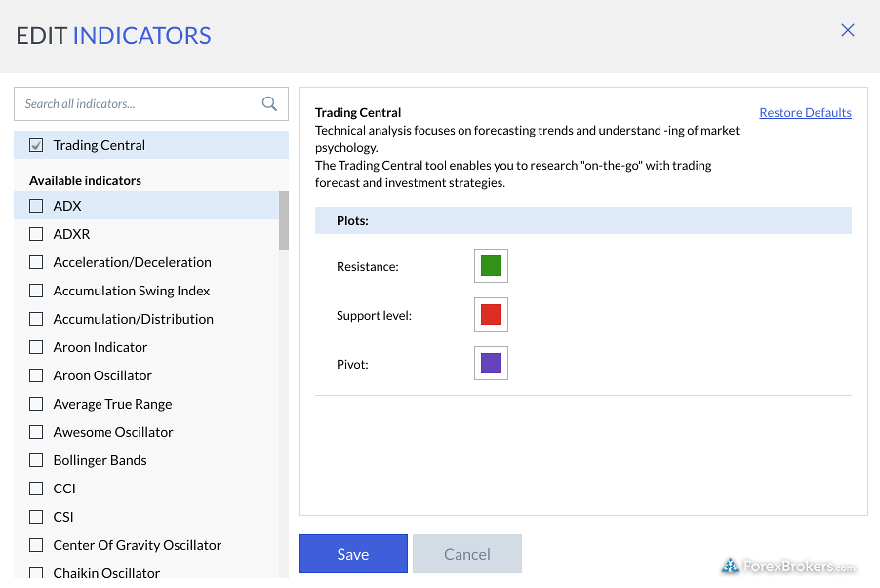The width and height of the screenshot is (880, 588).
Task: Open the Pivot purple color swatch
Action: point(491,364)
